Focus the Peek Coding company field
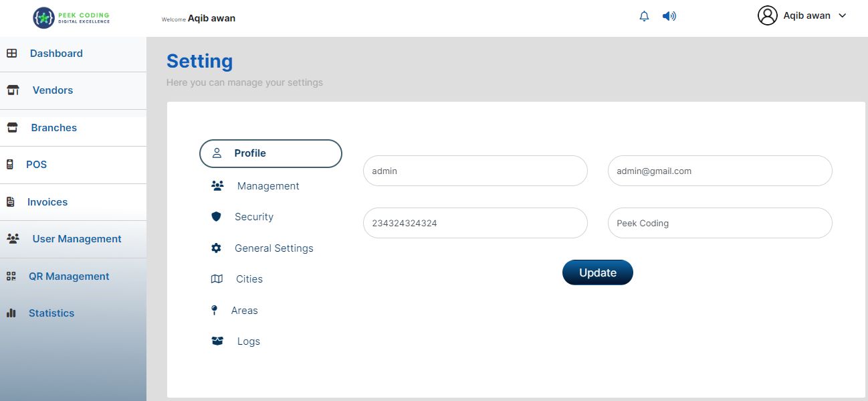Image resolution: width=868 pixels, height=401 pixels. [x=720, y=224]
